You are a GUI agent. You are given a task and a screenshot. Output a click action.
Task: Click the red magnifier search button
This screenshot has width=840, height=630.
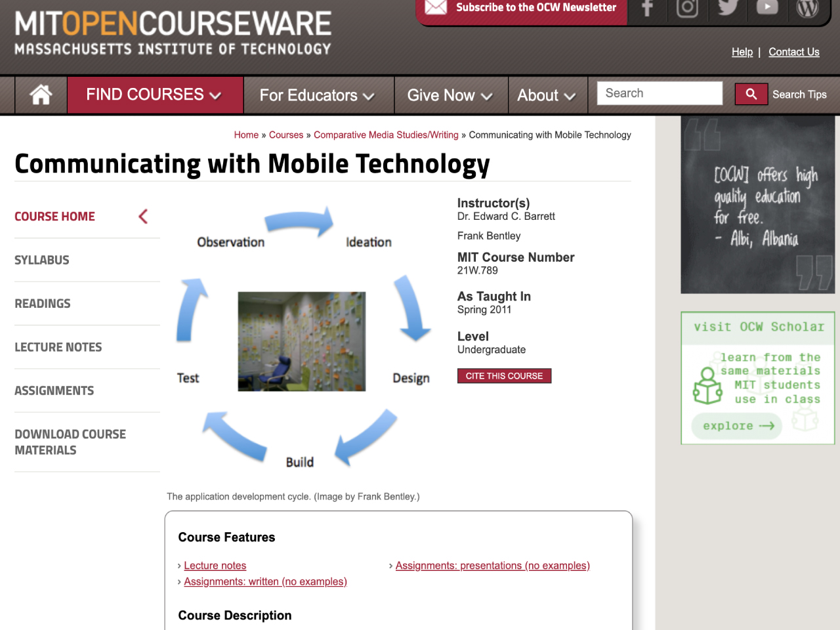[751, 94]
